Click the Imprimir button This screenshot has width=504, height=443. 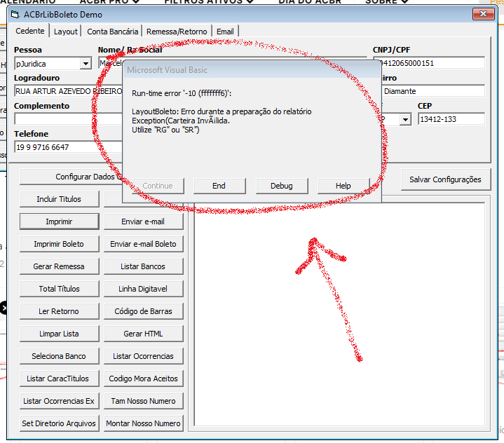[x=59, y=221]
